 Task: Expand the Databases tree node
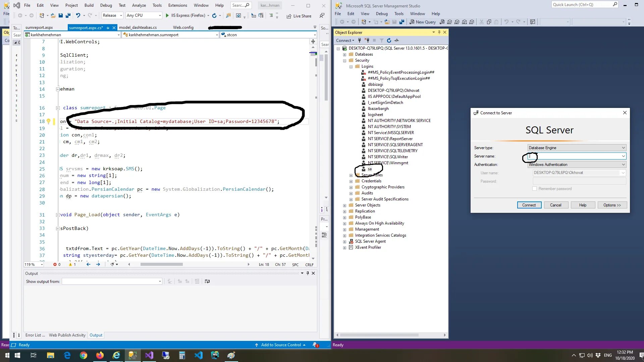tap(344, 55)
